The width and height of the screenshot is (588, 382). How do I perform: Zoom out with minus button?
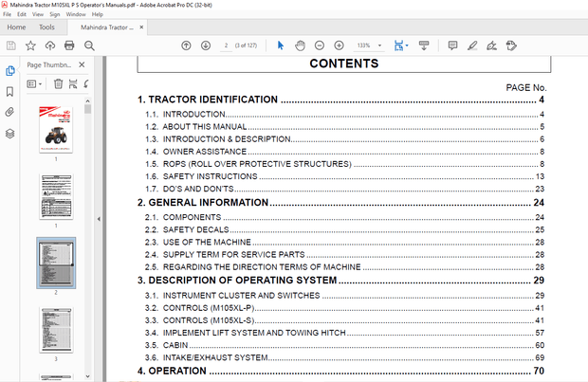pos(319,45)
